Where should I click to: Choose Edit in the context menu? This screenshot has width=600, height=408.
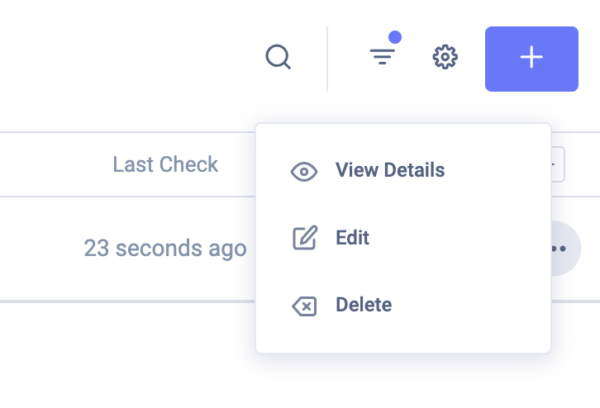(x=353, y=238)
